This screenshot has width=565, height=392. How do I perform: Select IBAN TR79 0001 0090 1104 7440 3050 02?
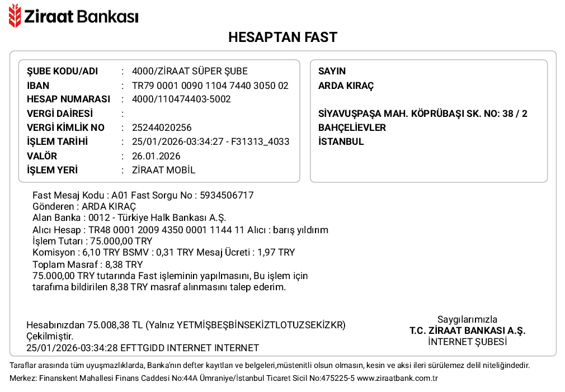pos(210,86)
